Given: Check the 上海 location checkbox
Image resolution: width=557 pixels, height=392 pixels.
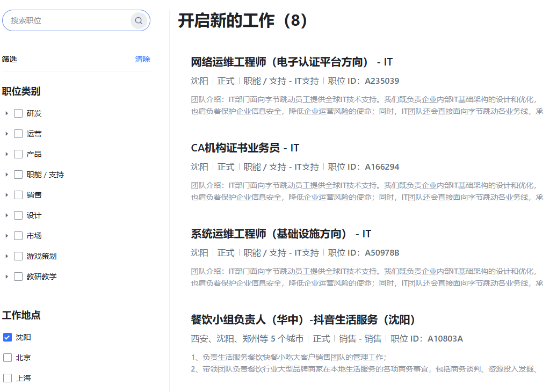Looking at the screenshot, I should 8,378.
